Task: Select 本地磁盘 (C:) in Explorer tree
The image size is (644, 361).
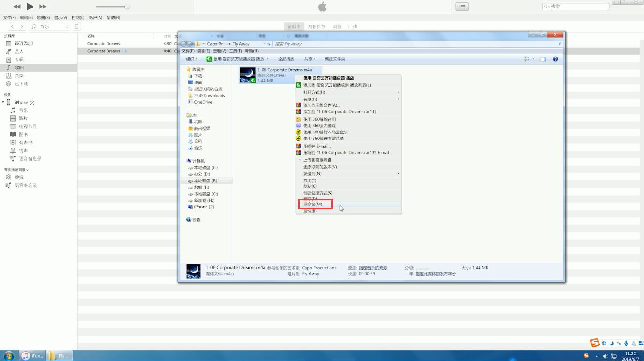Action: (x=206, y=168)
